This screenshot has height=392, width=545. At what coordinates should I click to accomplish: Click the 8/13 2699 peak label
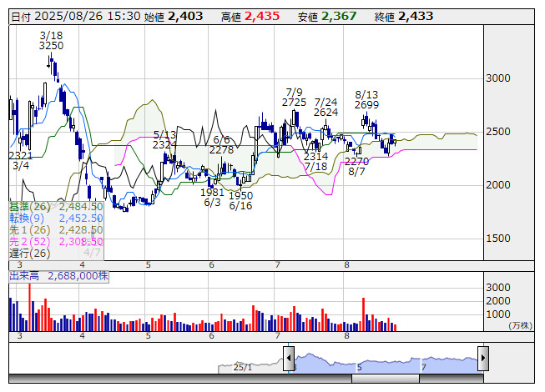[366, 100]
